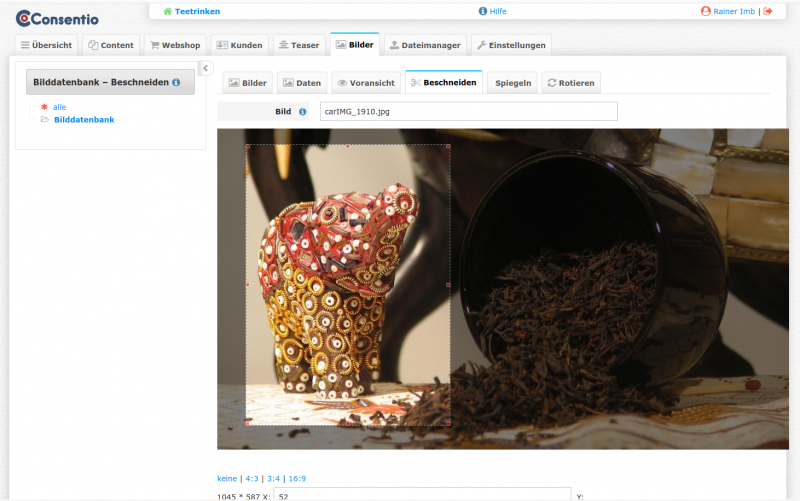This screenshot has width=800, height=501.
Task: Choose the 4:3 crop ratio
Action: 250,478
